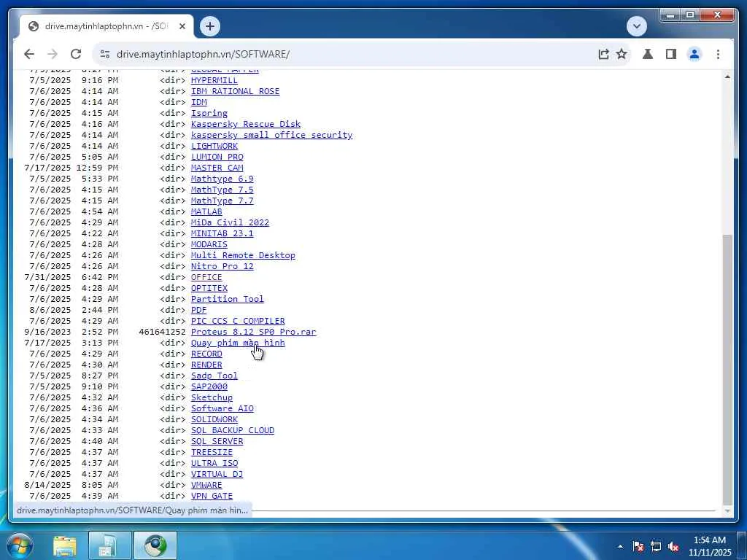Open a new tab with the plus button
Image resolution: width=747 pixels, height=560 pixels.
point(209,26)
